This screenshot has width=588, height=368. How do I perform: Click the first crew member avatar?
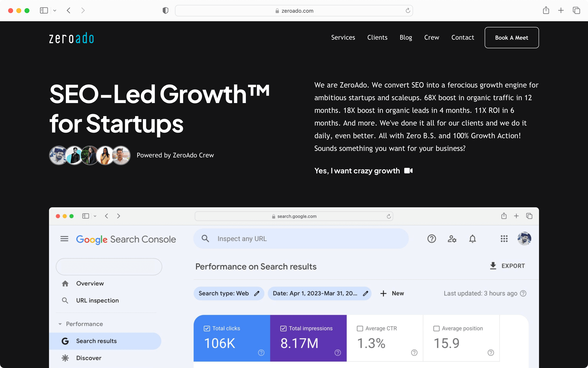(58, 155)
